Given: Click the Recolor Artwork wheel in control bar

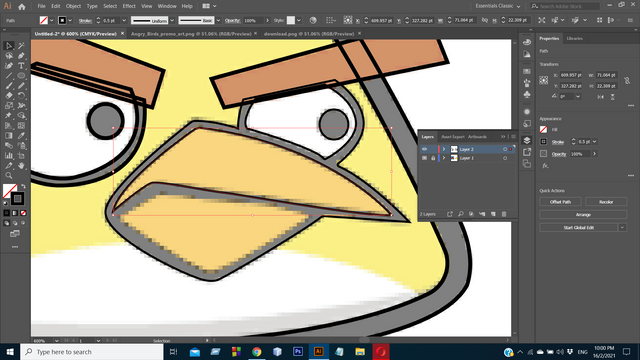Looking at the screenshot, I should pyautogui.click(x=313, y=20).
